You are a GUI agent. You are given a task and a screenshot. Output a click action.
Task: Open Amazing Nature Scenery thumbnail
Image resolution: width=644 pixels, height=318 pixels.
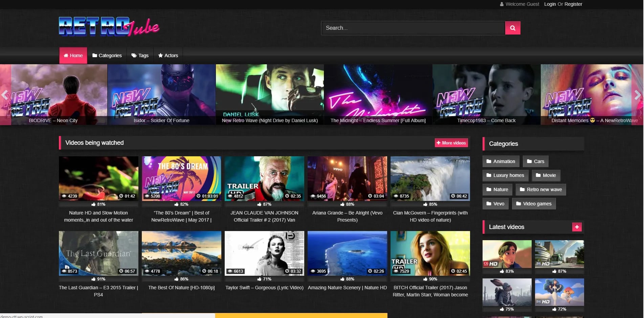[x=347, y=253]
